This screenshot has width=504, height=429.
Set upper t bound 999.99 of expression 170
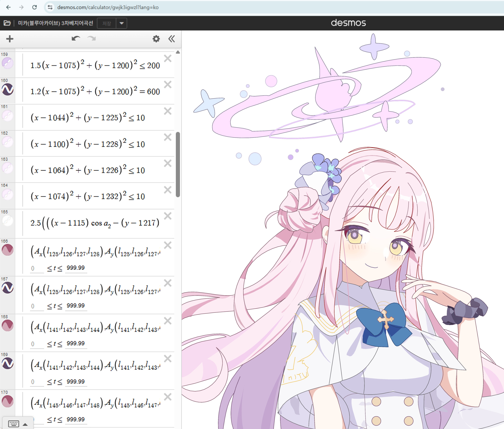pos(76,419)
